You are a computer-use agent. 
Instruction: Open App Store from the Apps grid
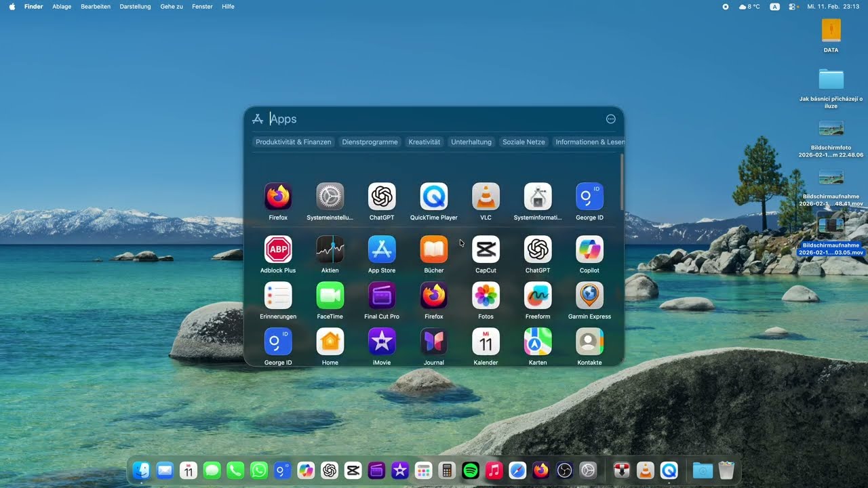[x=382, y=249]
